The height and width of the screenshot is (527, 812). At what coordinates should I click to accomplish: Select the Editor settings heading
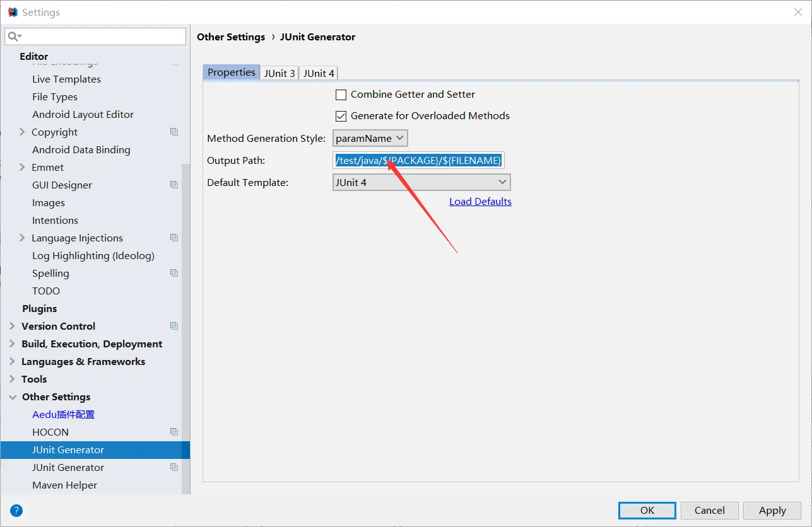coord(33,56)
